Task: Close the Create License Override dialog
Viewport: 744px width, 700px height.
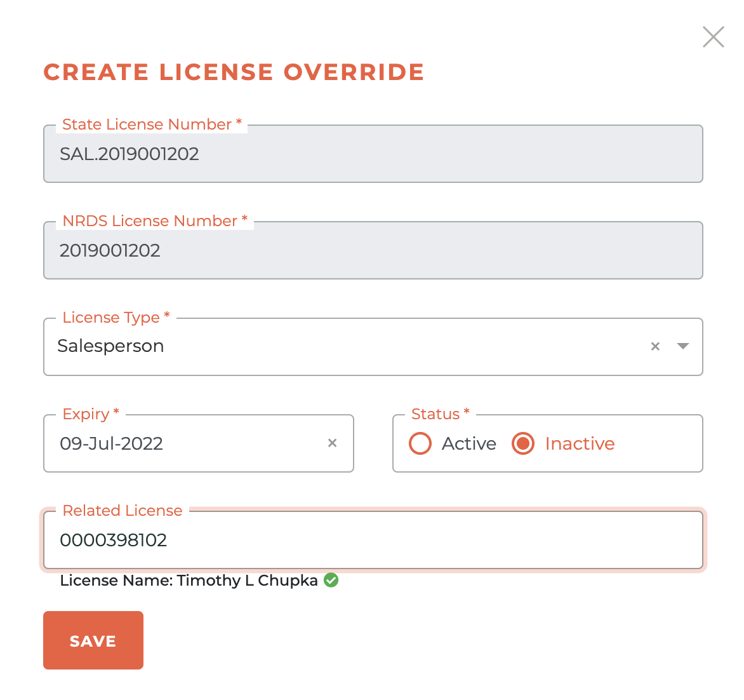Action: pos(713,37)
